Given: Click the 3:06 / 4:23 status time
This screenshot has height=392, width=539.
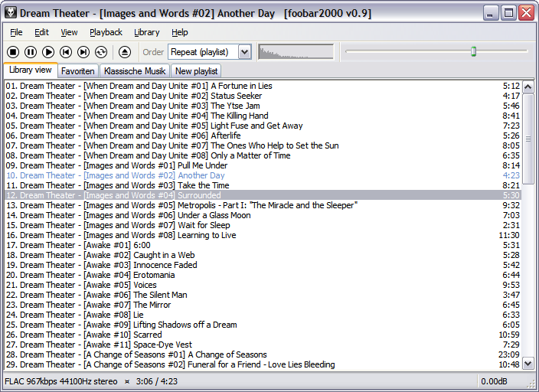Looking at the screenshot, I should [157, 381].
